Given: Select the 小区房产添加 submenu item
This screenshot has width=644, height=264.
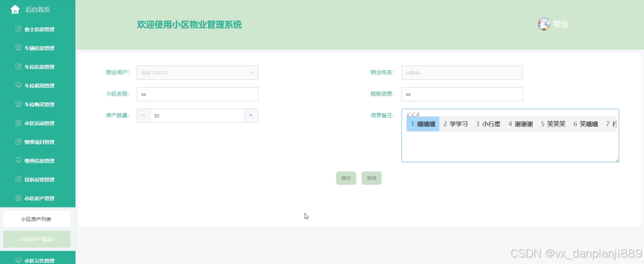Looking at the screenshot, I should click(37, 239).
